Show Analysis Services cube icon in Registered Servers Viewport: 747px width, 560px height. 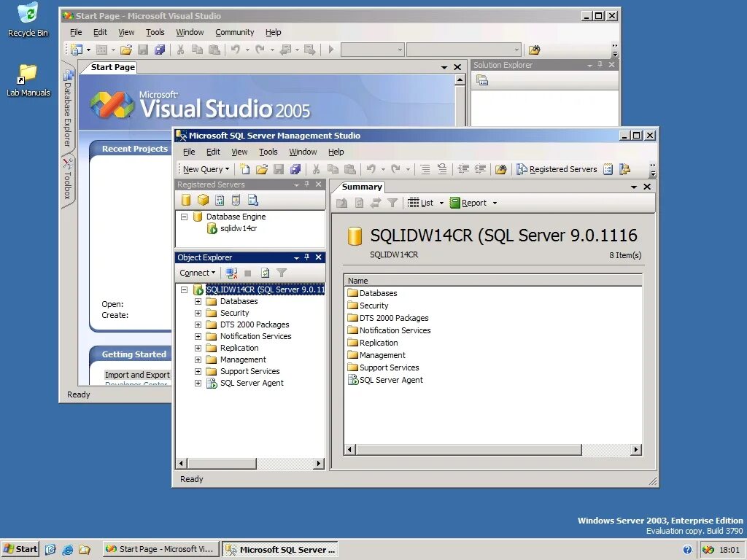[x=203, y=200]
